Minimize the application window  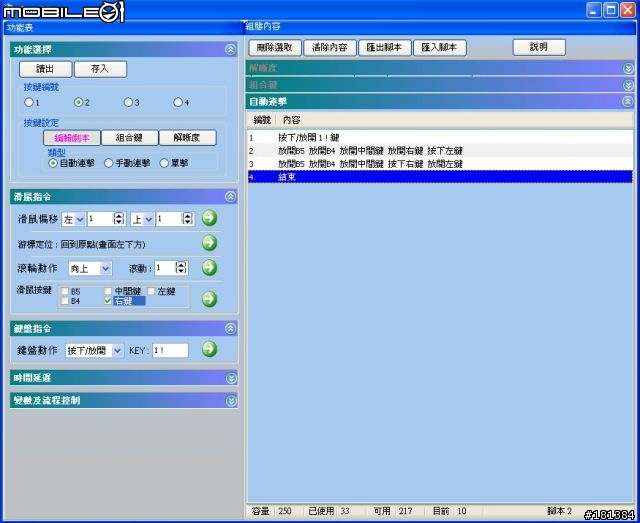[594, 10]
